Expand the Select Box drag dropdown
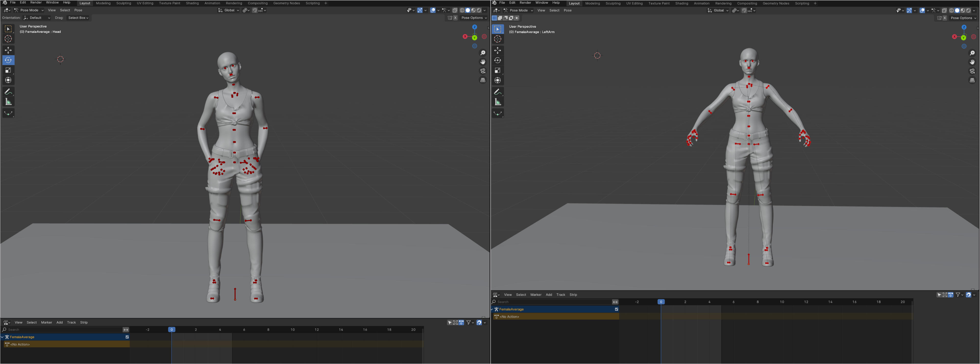Image resolution: width=980 pixels, height=364 pixels. click(x=78, y=18)
